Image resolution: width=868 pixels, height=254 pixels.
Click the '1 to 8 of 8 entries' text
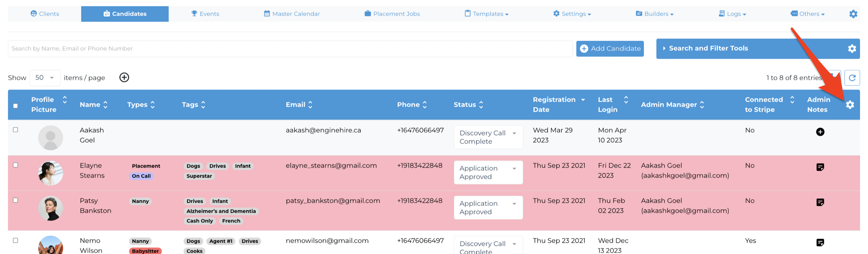click(794, 78)
